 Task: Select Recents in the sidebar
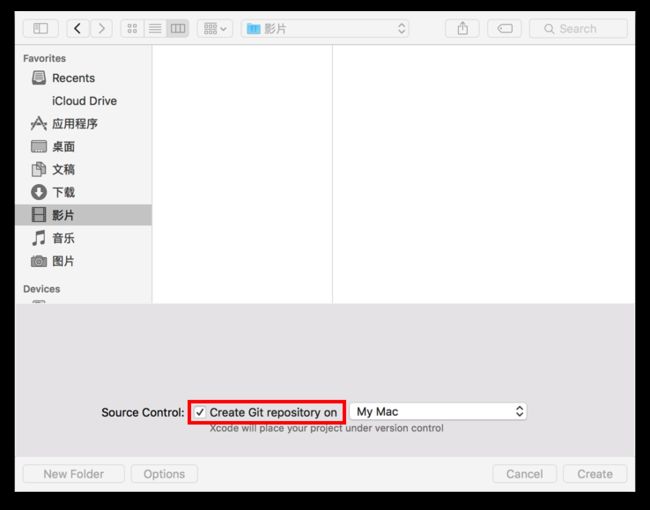click(83, 78)
